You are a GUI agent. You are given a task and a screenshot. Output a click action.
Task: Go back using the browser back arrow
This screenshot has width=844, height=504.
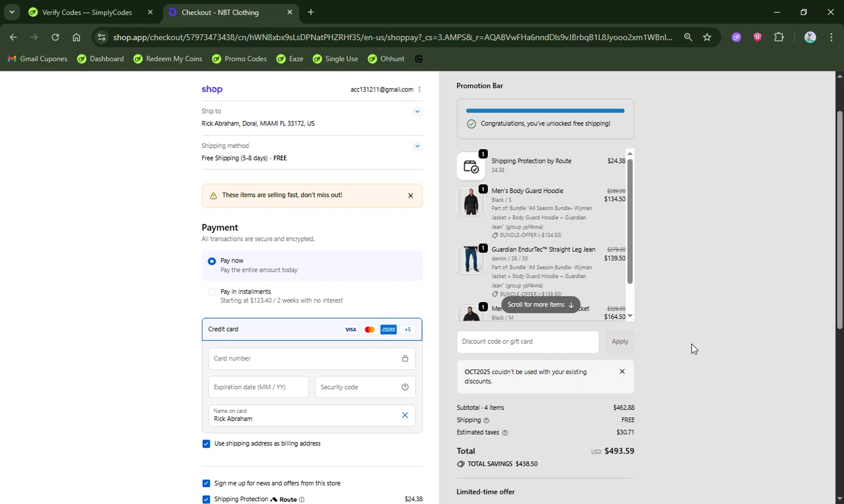(13, 37)
